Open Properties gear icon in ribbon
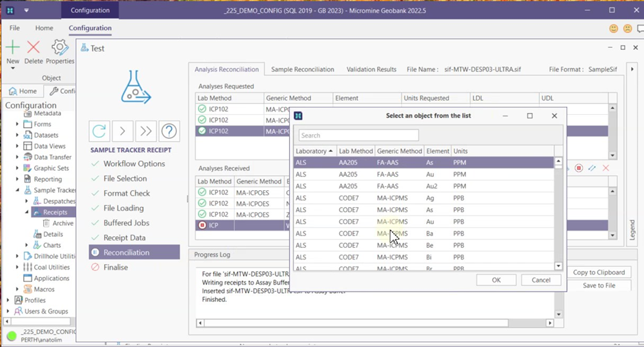The height and width of the screenshot is (347, 644). point(60,48)
